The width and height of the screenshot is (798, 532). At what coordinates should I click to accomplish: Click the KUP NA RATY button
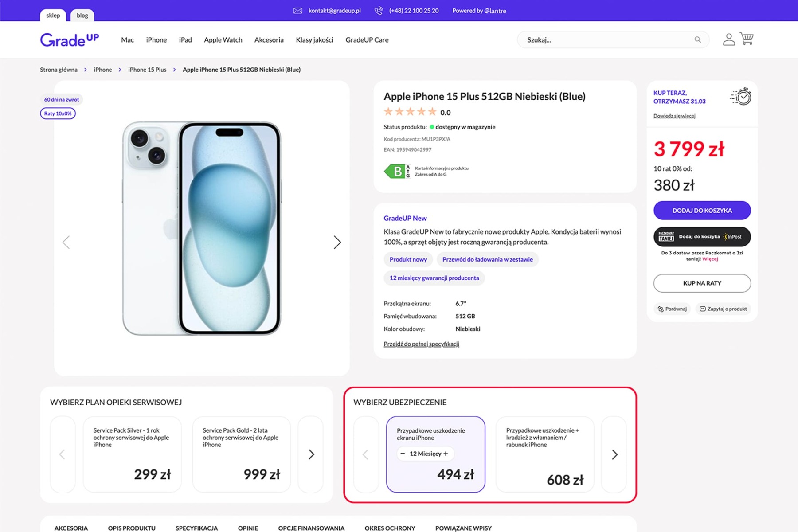pos(702,283)
